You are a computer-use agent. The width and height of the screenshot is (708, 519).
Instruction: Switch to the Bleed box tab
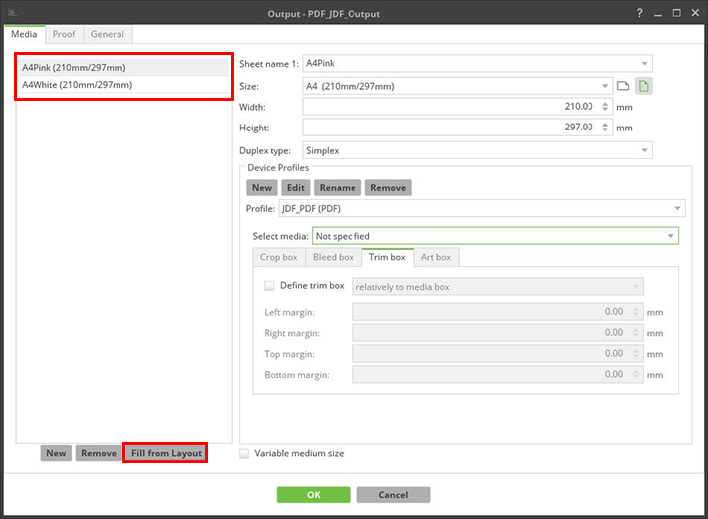(333, 258)
